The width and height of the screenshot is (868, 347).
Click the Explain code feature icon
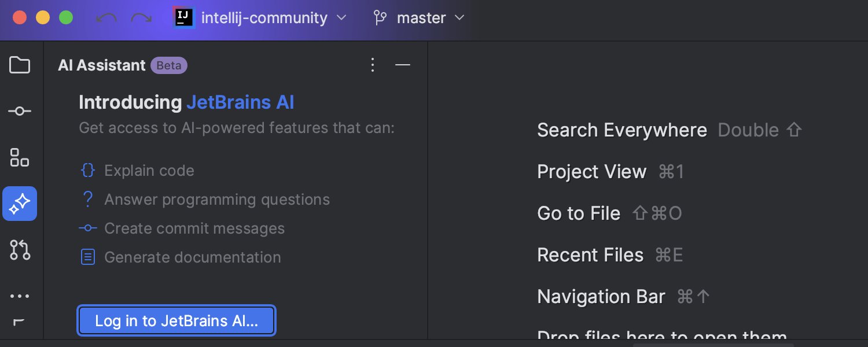click(87, 170)
